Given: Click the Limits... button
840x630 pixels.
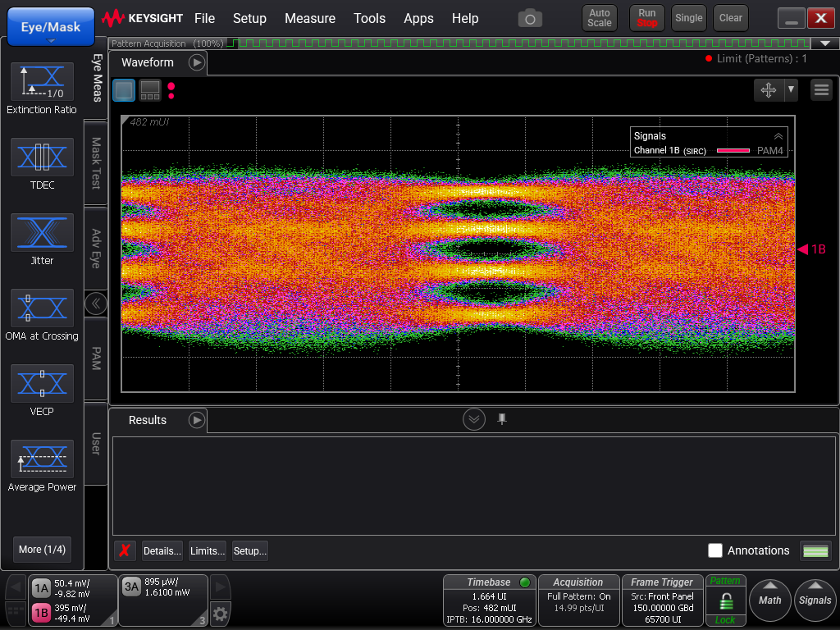Looking at the screenshot, I should coord(208,550).
